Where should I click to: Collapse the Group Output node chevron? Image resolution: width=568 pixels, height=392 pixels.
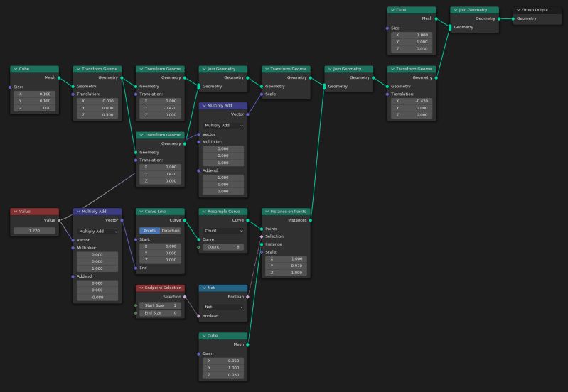(x=518, y=10)
